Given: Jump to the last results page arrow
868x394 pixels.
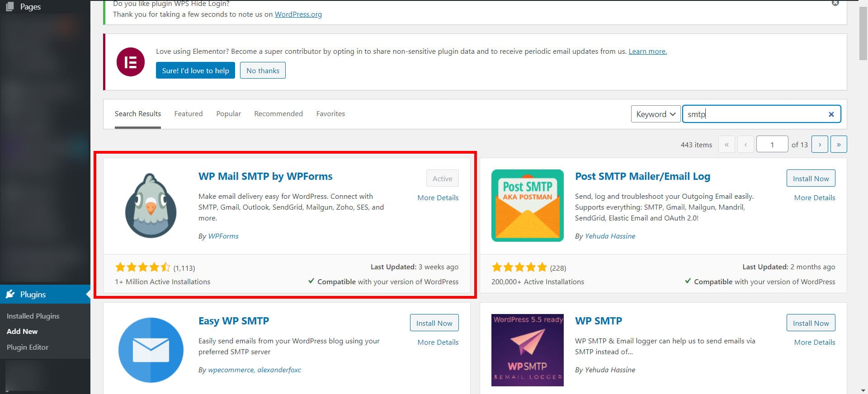Looking at the screenshot, I should pyautogui.click(x=839, y=145).
